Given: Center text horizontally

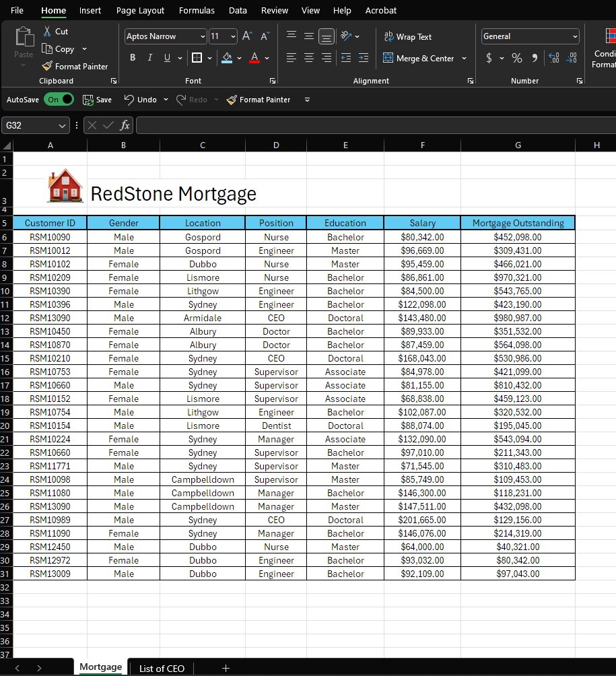Looking at the screenshot, I should 308,58.
